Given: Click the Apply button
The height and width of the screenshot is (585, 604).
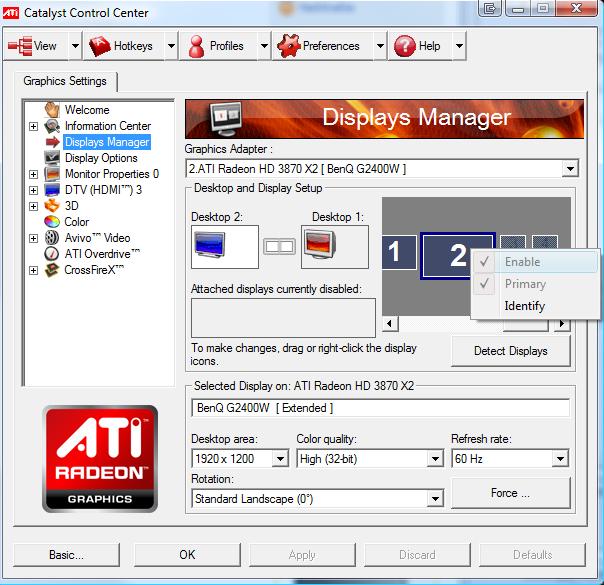Looking at the screenshot, I should (302, 555).
